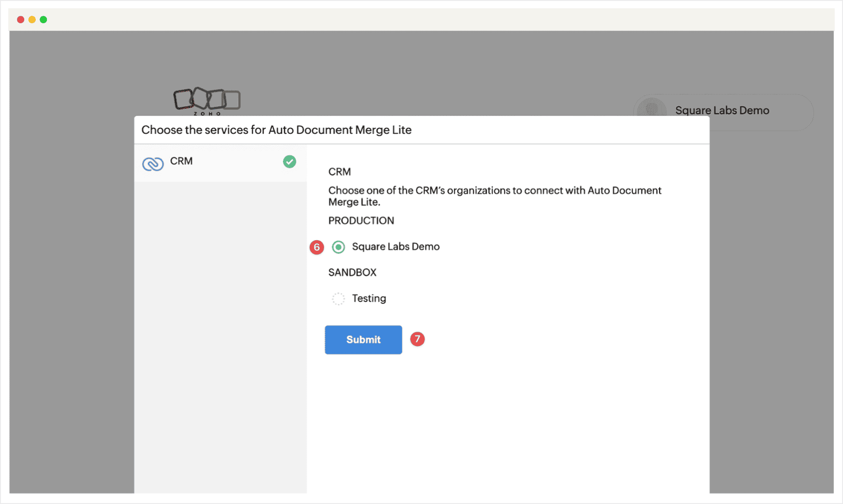Click the green checkmark beside CRM
The width and height of the screenshot is (843, 504).
[x=289, y=162]
